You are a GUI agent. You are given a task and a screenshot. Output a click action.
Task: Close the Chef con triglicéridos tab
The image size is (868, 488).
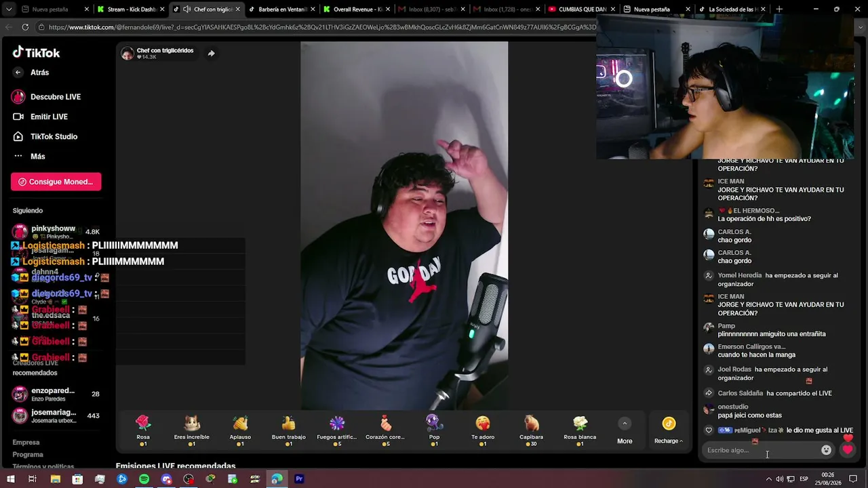(x=237, y=9)
